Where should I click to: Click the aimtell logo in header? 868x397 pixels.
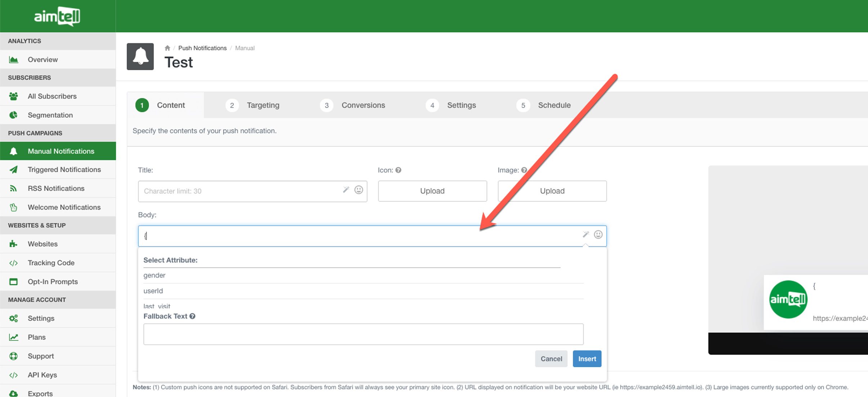58,16
